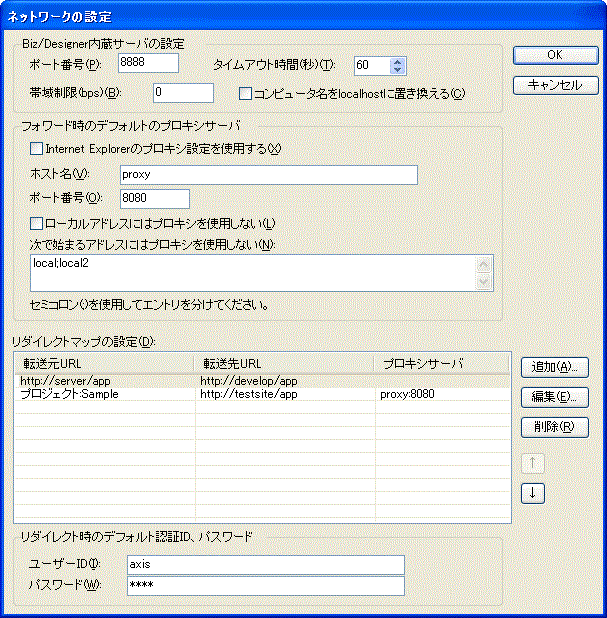
Task: Enable replacing computer name with localhost
Action: 245,94
